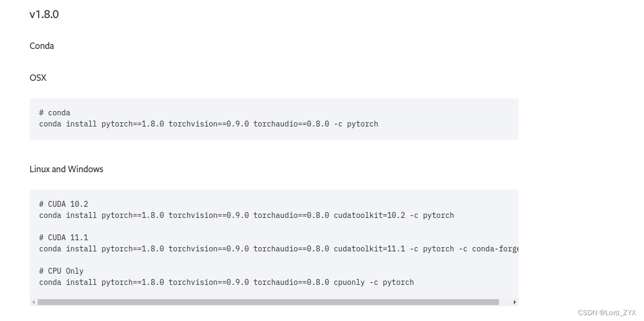644x321 pixels.
Task: Click the OSX subsection heading
Action: click(38, 78)
